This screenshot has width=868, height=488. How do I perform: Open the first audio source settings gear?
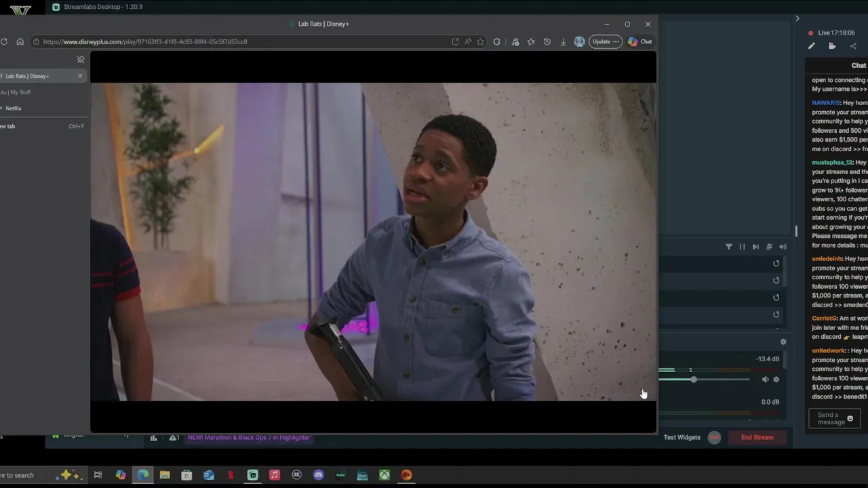coord(776,380)
